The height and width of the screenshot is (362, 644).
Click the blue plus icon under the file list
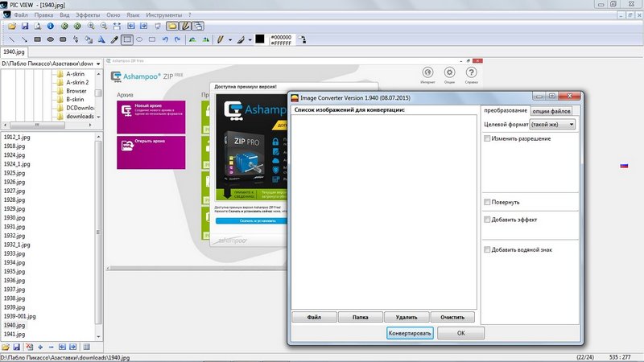click(x=40, y=348)
